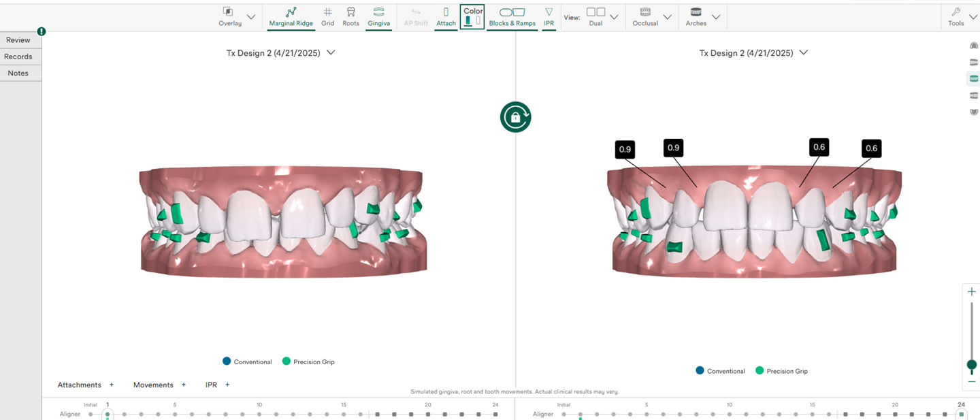
Task: Expand the Overlay options chevron
Action: pos(251,17)
